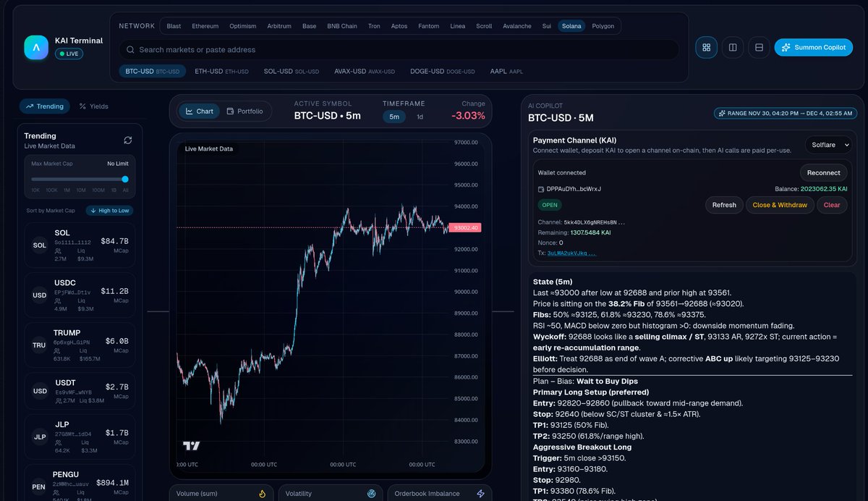Click the icon on Volatility card

click(372, 494)
